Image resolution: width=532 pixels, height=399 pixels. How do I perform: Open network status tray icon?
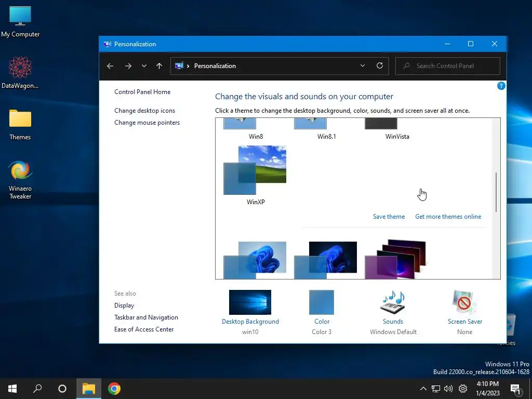pyautogui.click(x=436, y=389)
